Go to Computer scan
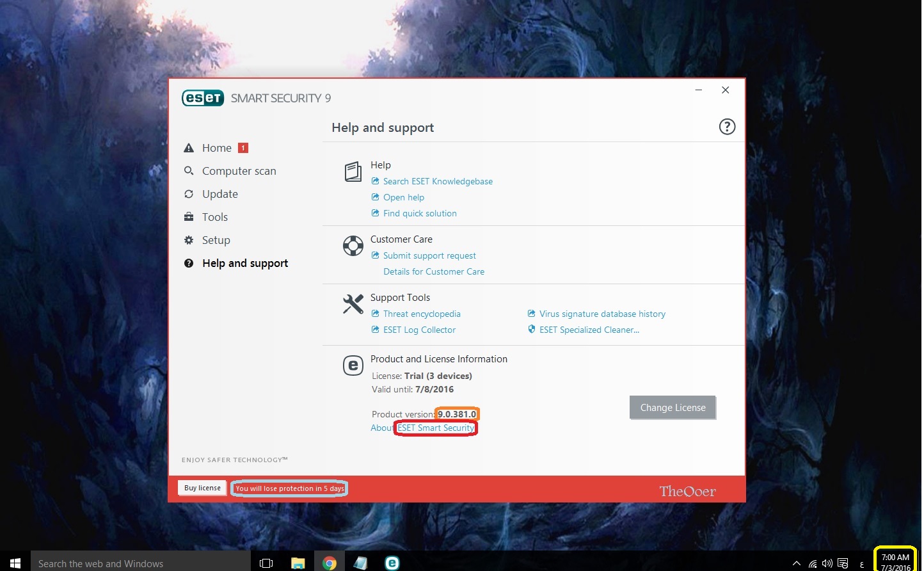Screen dimensions: 924x571 [x=239, y=171]
